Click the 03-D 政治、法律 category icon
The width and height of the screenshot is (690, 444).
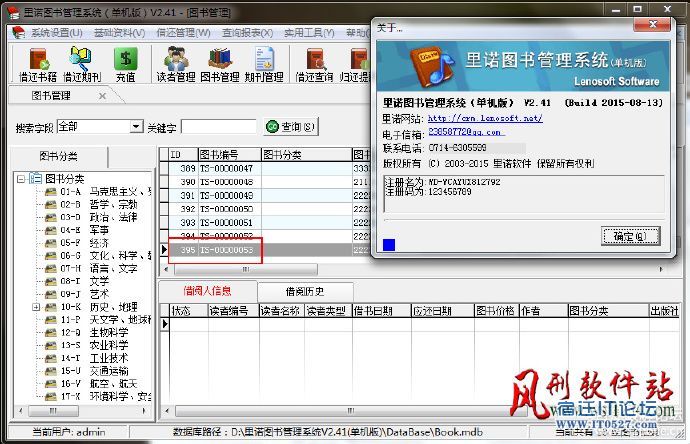click(x=51, y=217)
